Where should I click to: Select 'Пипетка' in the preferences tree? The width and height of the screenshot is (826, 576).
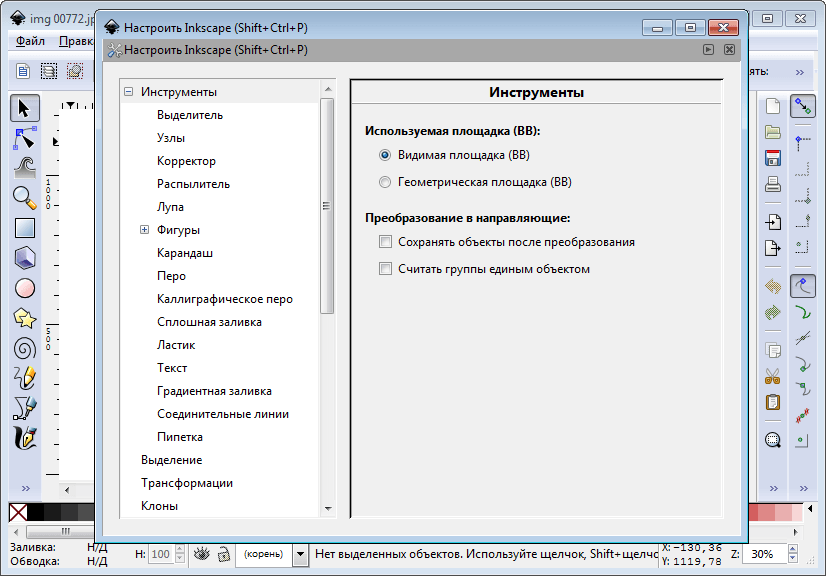pos(180,437)
